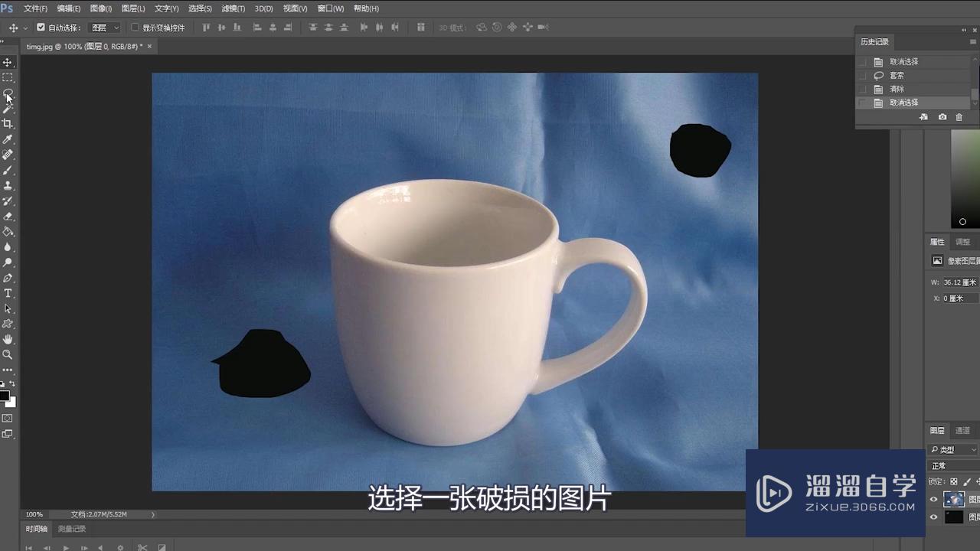Set history brush source for 套索 state
The height and width of the screenshot is (551, 980).
click(863, 76)
